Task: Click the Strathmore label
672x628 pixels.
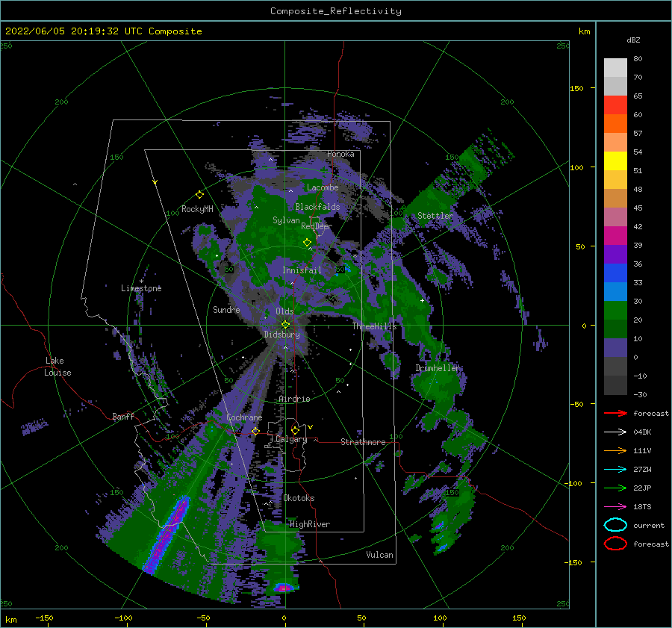Action: [363, 442]
